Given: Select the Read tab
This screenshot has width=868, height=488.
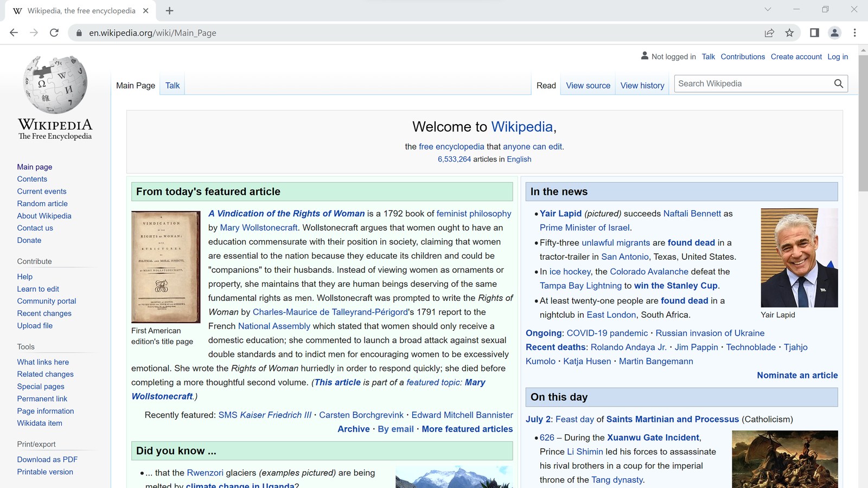Looking at the screenshot, I should click(546, 86).
